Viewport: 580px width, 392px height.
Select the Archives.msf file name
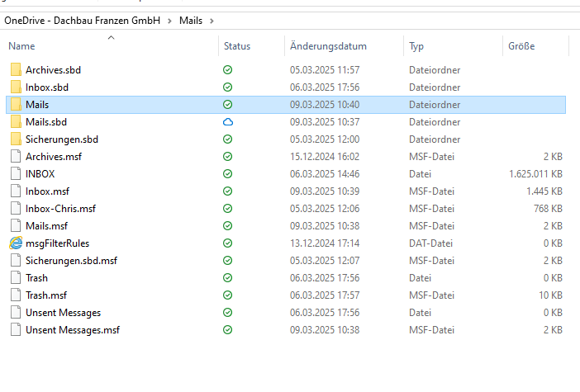click(54, 157)
